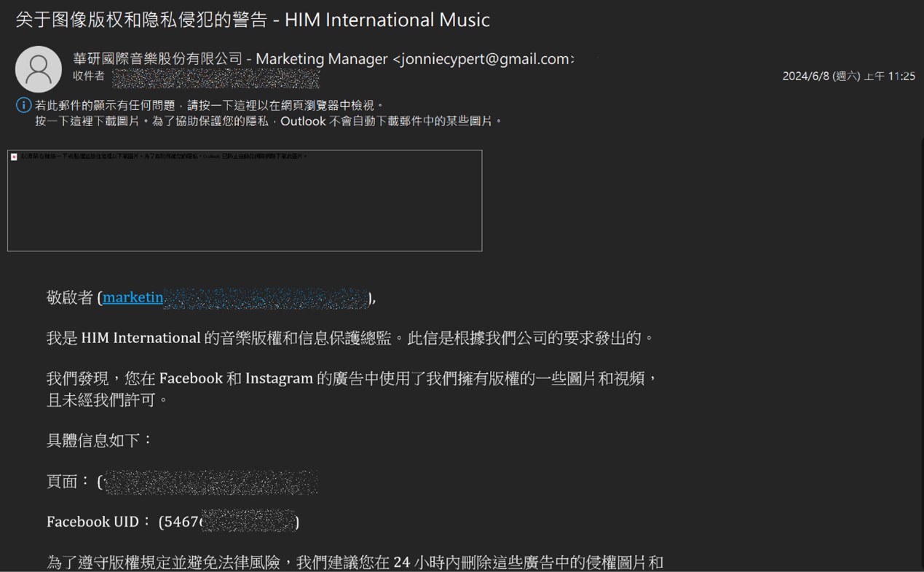Click the blurred value after 頁面

tap(210, 482)
